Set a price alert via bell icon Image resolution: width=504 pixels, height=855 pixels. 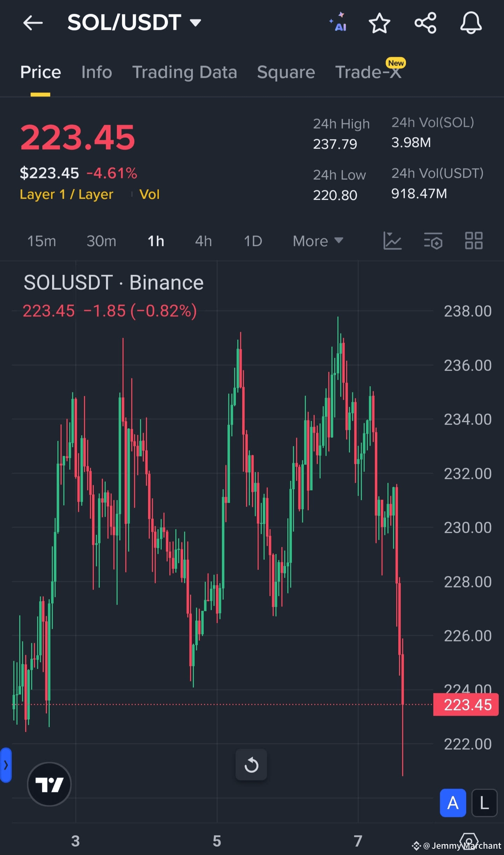(x=471, y=23)
